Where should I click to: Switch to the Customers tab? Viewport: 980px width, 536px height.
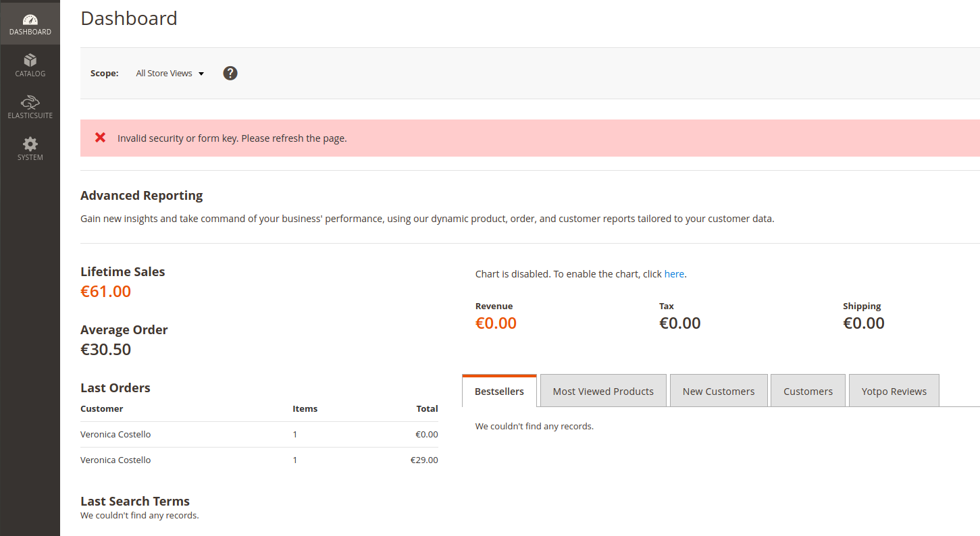pos(808,390)
